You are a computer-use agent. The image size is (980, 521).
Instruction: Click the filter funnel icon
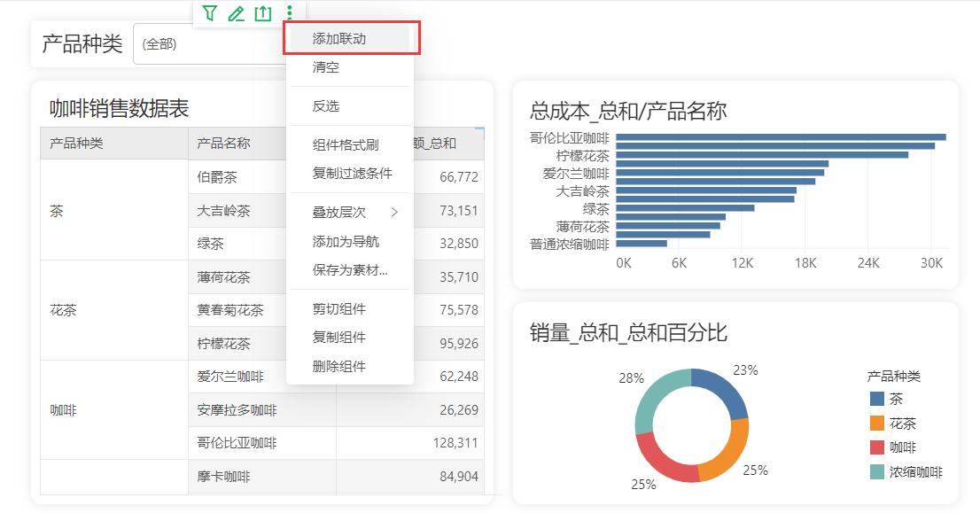[x=209, y=13]
